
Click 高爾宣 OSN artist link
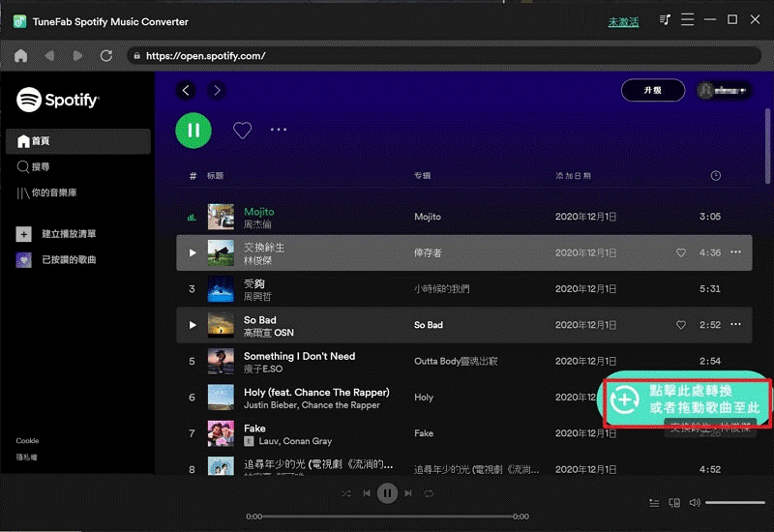click(x=269, y=333)
